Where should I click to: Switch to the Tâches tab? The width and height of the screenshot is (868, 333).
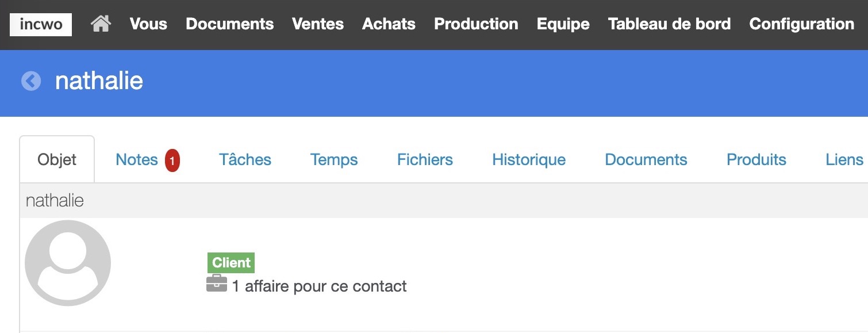(245, 160)
